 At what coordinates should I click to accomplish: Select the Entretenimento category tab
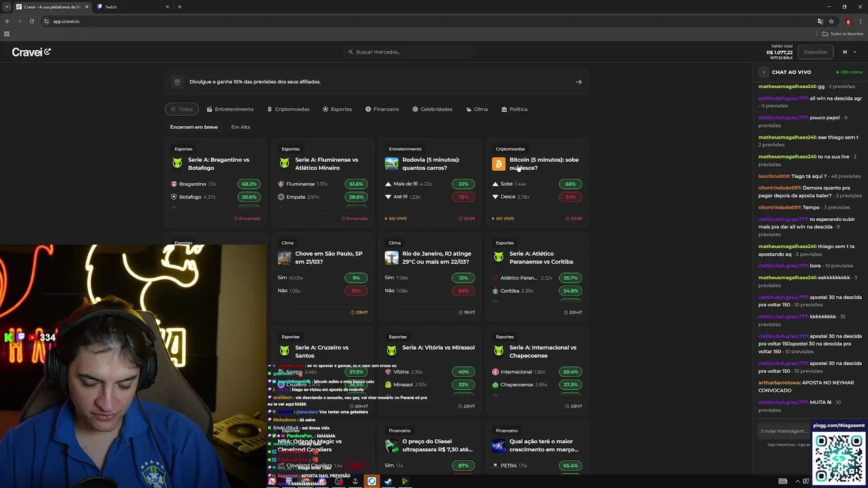[230, 109]
